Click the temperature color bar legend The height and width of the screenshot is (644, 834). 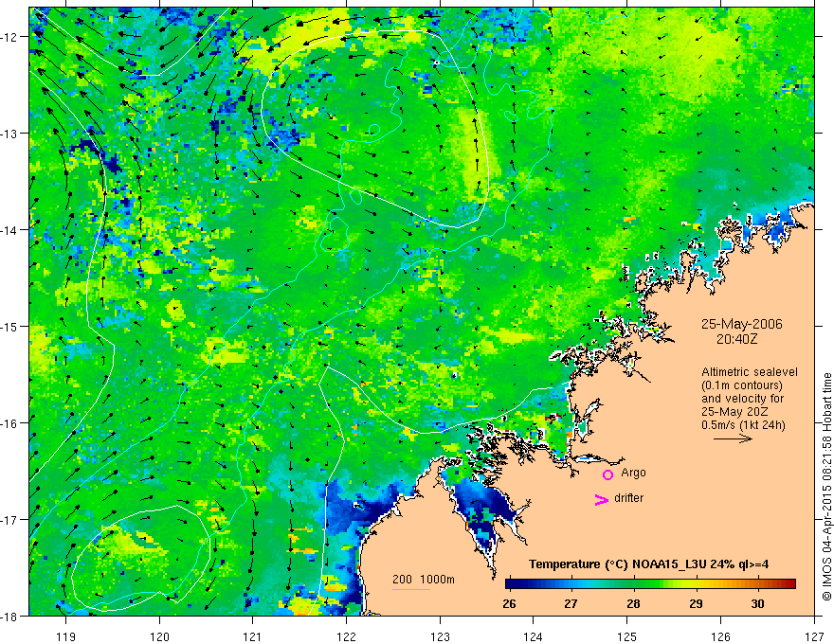650,584
